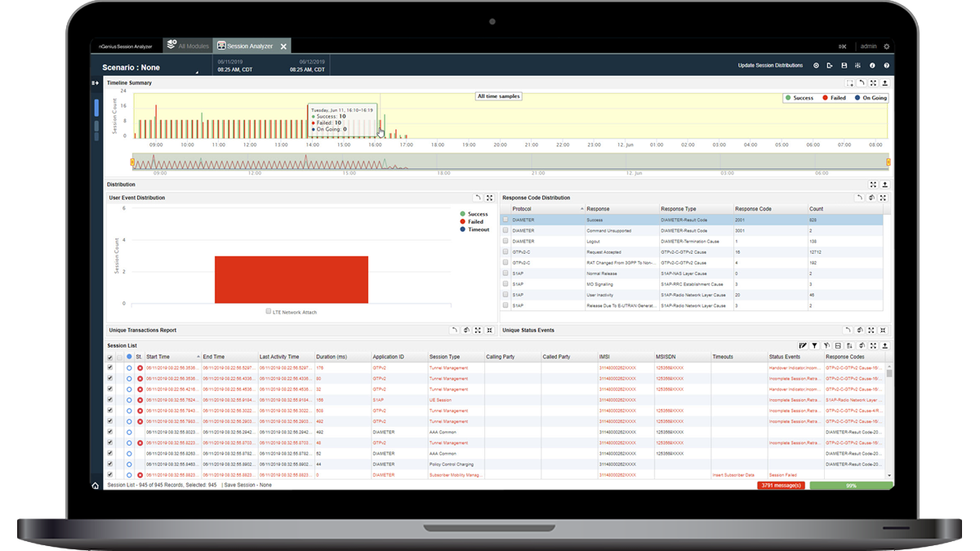
Task: Select the filter icon above the Session List
Action: [x=815, y=345]
